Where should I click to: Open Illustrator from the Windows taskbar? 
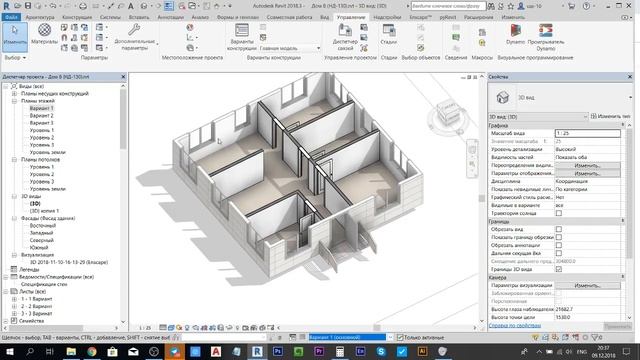(x=422, y=351)
